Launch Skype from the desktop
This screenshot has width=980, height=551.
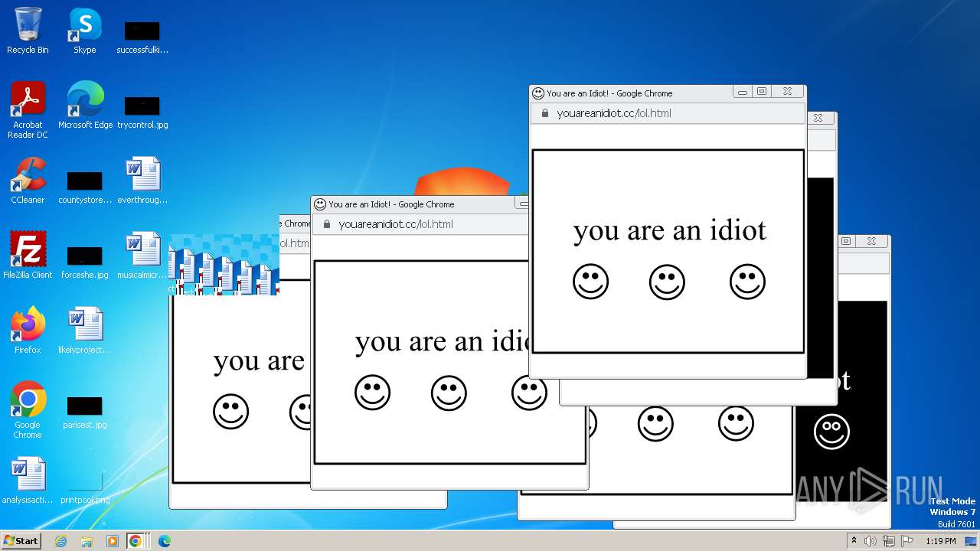tap(84, 32)
